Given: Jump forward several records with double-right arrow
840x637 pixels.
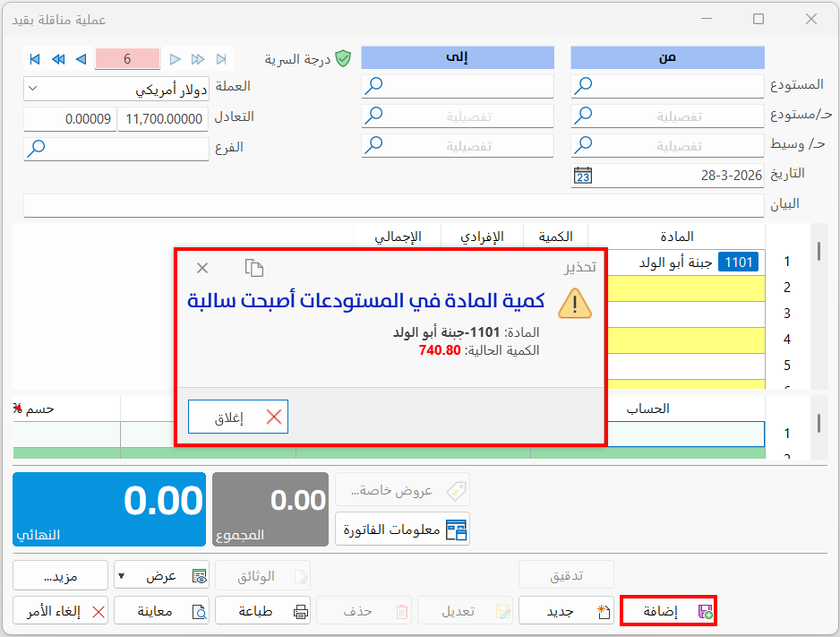Looking at the screenshot, I should [x=198, y=59].
